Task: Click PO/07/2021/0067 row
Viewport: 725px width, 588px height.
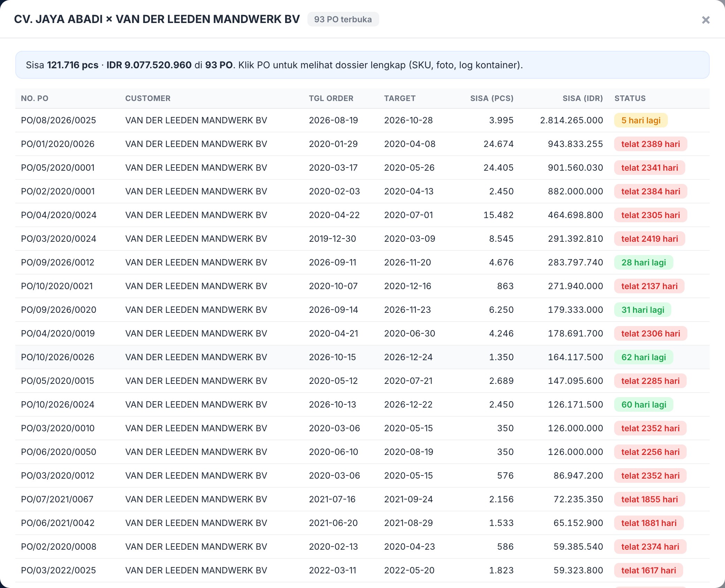Action: (x=362, y=499)
